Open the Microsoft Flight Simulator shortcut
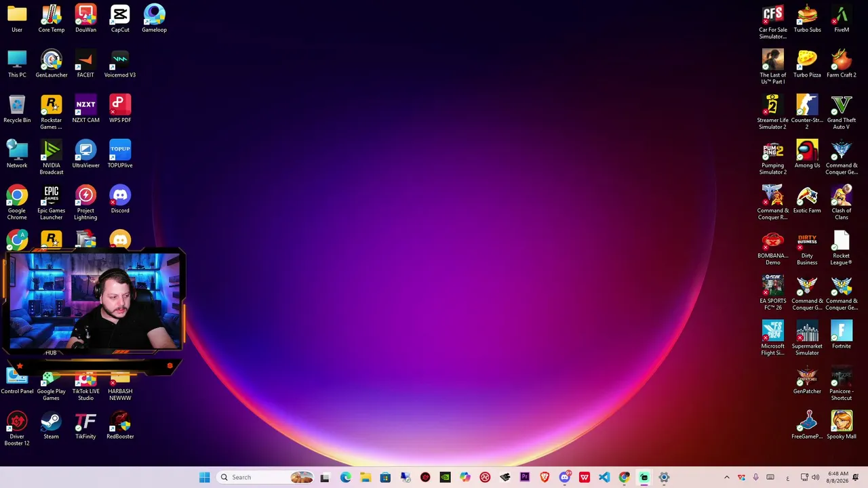The width and height of the screenshot is (868, 488). [x=773, y=338]
